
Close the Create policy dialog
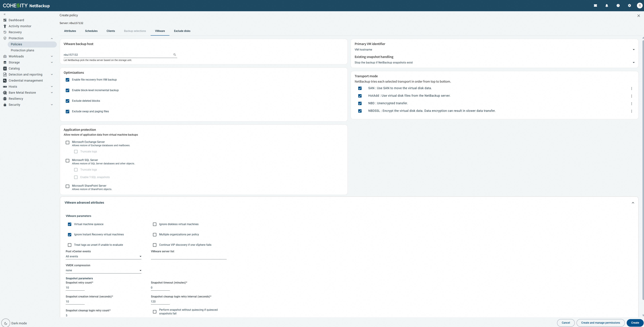(x=638, y=16)
